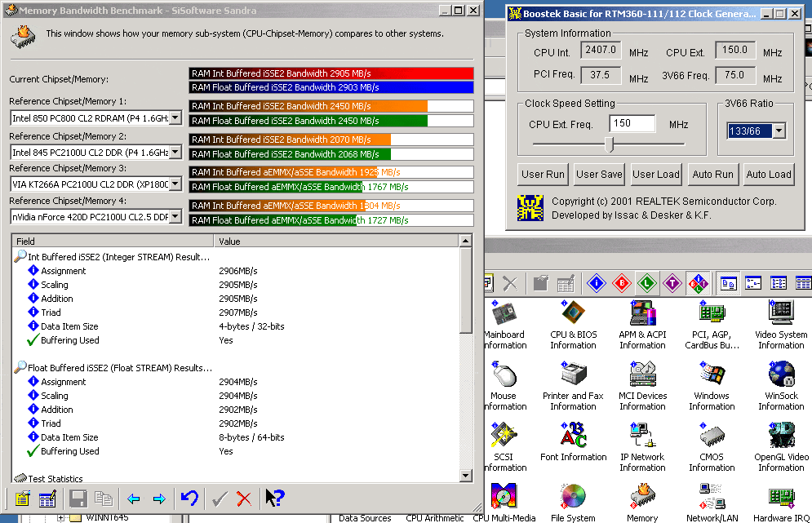Adjust the CPU Ext. Freq. slider thumb

click(x=610, y=144)
